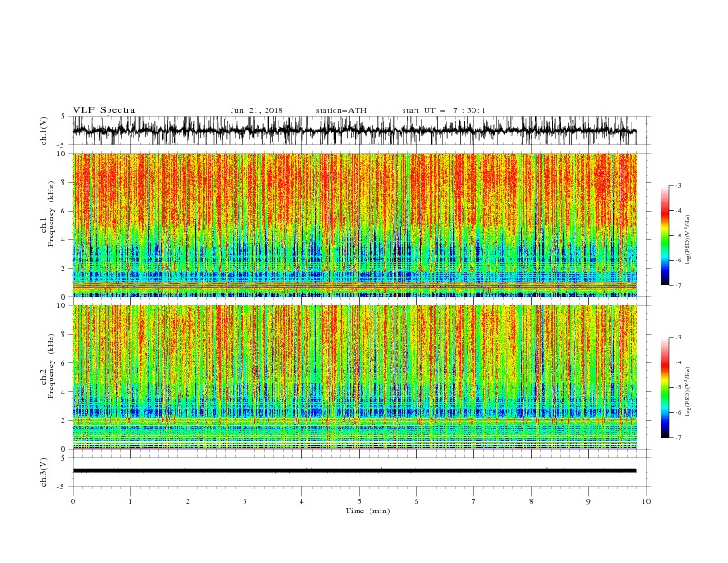728x563 pixels.
Task: Click the "-3" label on ch.1 color bar
Action: click(678, 186)
